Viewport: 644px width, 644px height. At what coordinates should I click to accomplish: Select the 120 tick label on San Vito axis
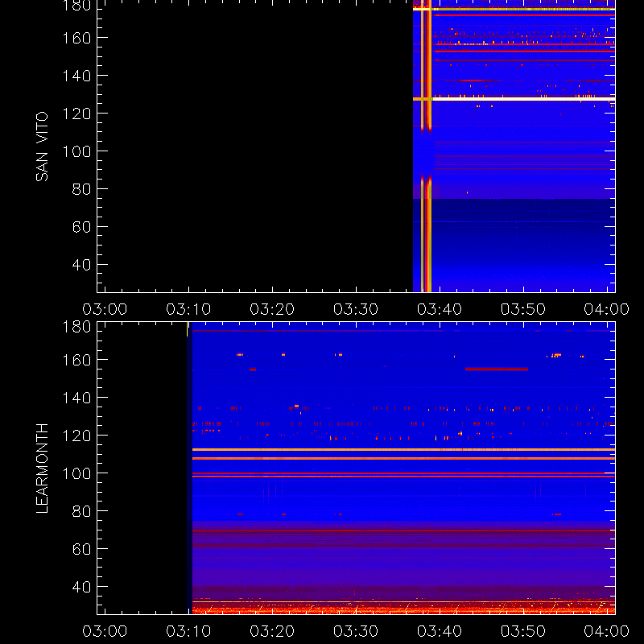[76, 114]
